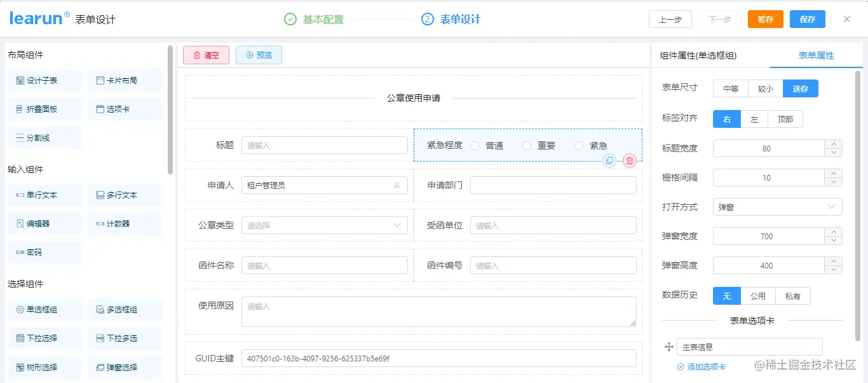Add a 多选框组 component

coord(125,310)
